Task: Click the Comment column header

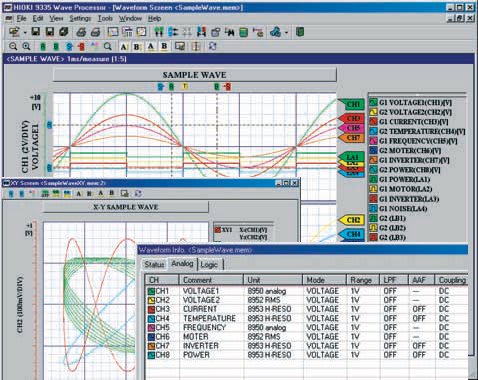Action: [211, 280]
